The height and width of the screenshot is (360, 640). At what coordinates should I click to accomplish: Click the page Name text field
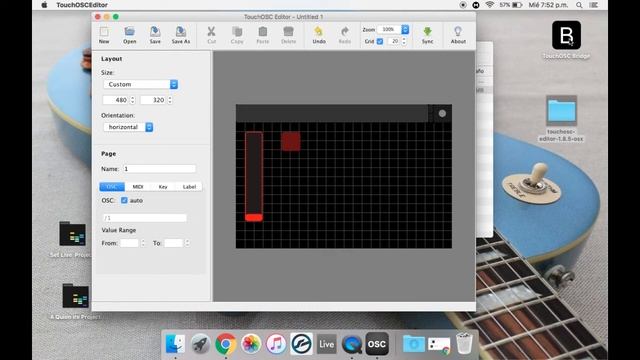[x=159, y=169]
